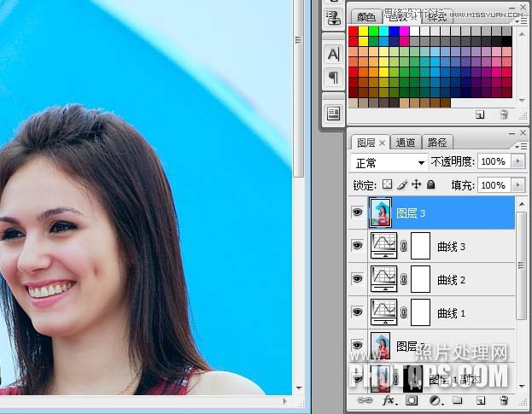Click the curves adjustment icon of 曲线 3
Screen dimensions: 532x414
(383, 246)
